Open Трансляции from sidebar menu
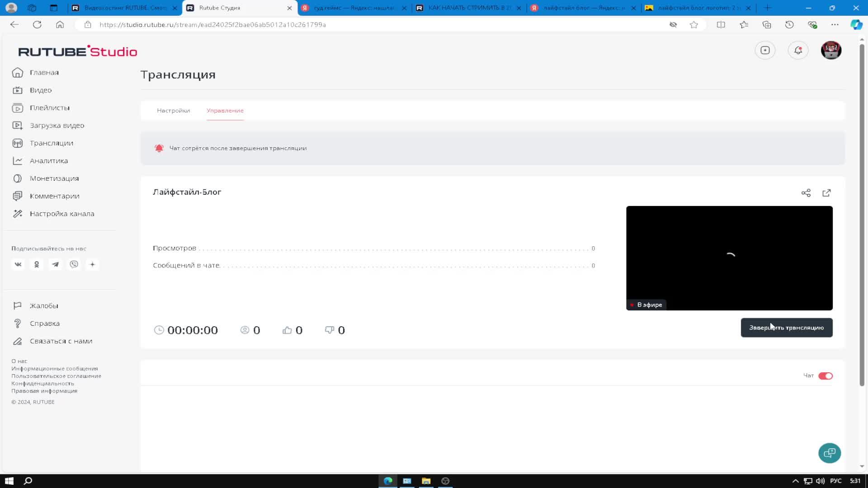 [x=51, y=143]
